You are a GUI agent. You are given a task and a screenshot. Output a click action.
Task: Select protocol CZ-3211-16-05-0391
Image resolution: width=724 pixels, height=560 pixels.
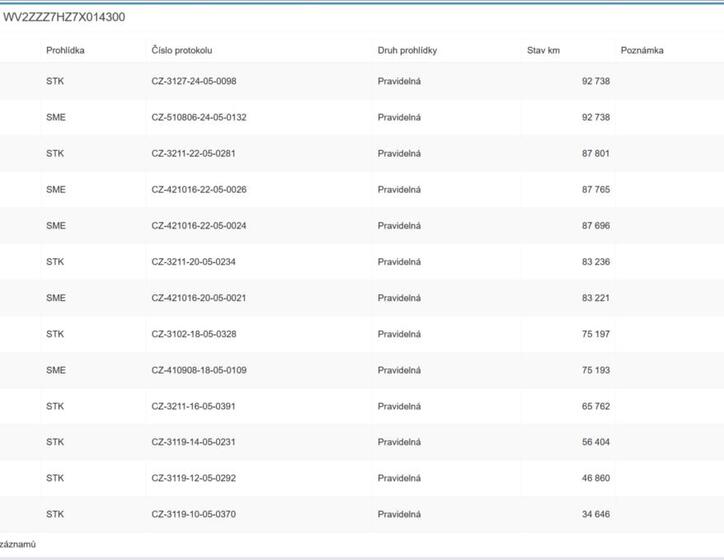[x=193, y=406]
